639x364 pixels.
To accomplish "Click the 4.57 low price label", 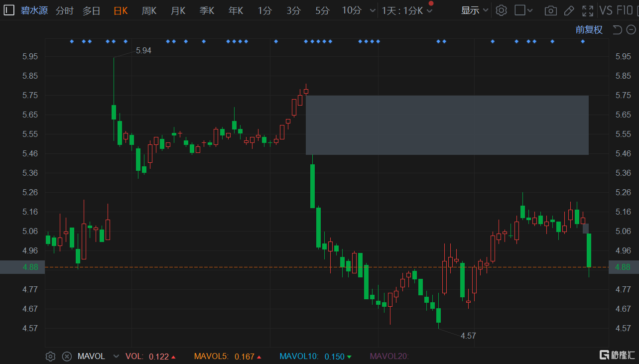I will [468, 336].
